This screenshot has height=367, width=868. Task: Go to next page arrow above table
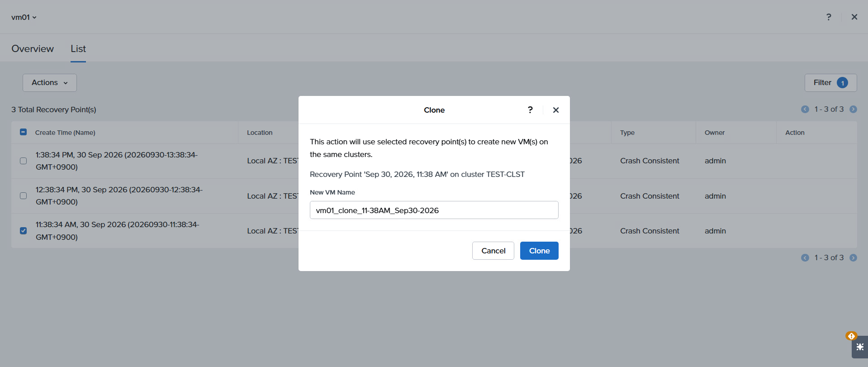click(853, 109)
